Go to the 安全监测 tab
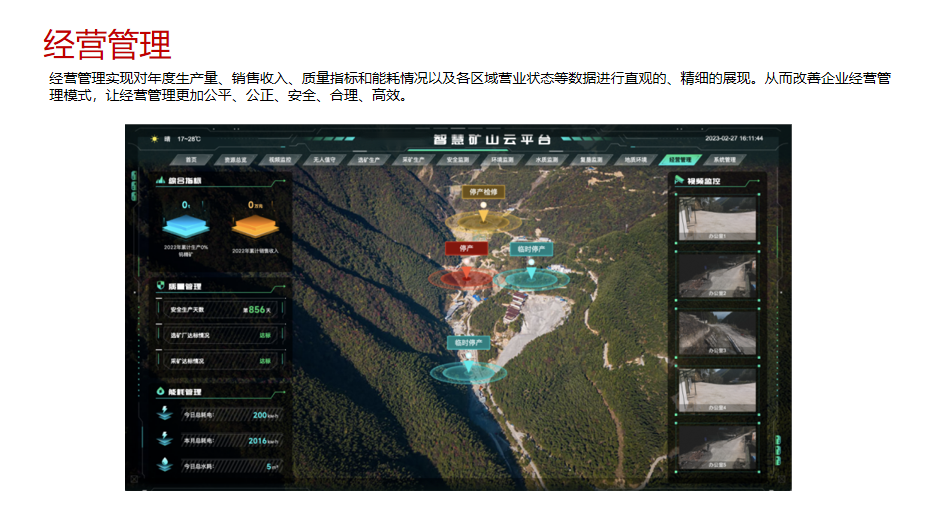The width and height of the screenshot is (930, 520). [x=457, y=159]
